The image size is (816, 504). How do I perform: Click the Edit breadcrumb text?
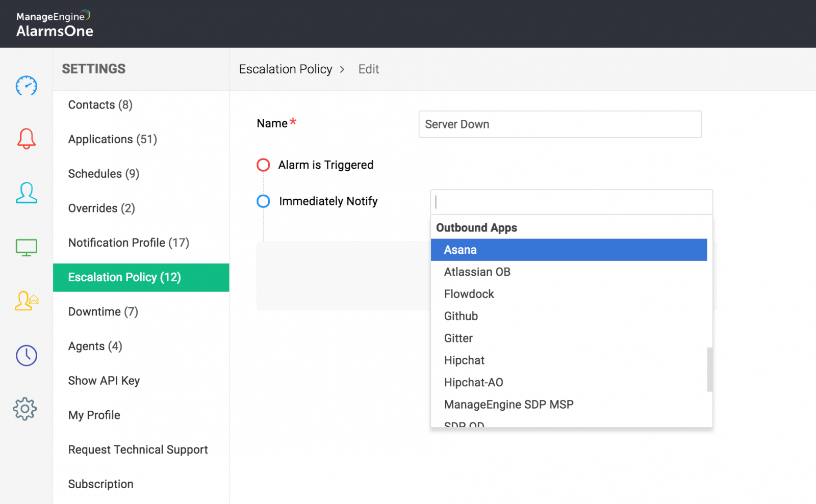click(369, 69)
